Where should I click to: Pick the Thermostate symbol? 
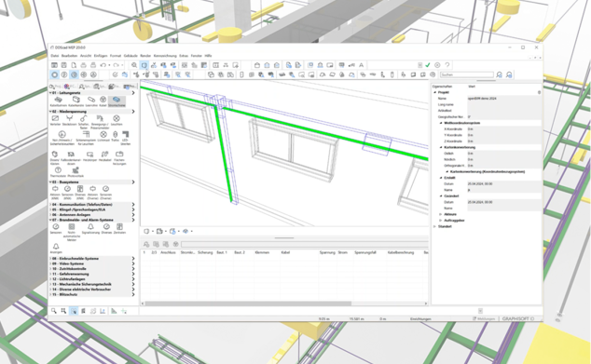pos(58,170)
